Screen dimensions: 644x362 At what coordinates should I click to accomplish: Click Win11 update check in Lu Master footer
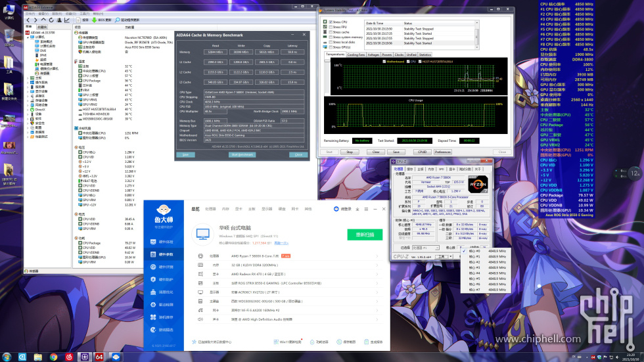pyautogui.click(x=288, y=342)
